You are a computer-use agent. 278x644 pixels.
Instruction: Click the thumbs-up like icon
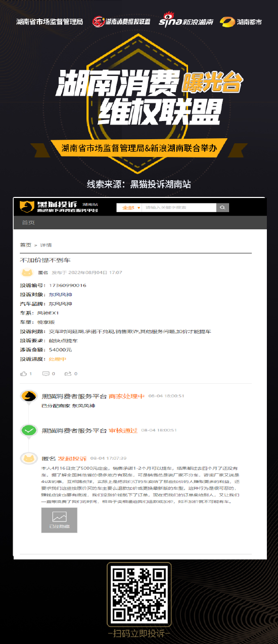tap(23, 374)
